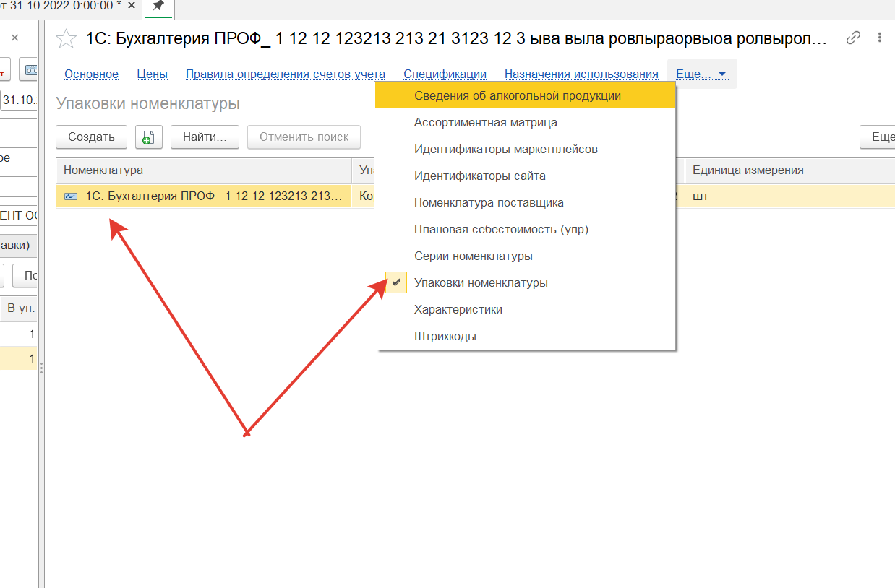
Task: Collapse the Еще... navigation dropdown
Action: click(x=701, y=74)
